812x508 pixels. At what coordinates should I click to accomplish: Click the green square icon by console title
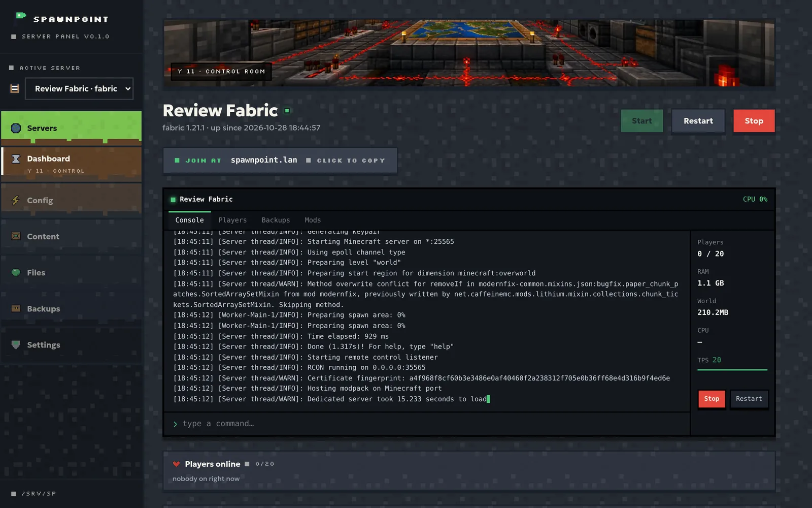coord(173,200)
